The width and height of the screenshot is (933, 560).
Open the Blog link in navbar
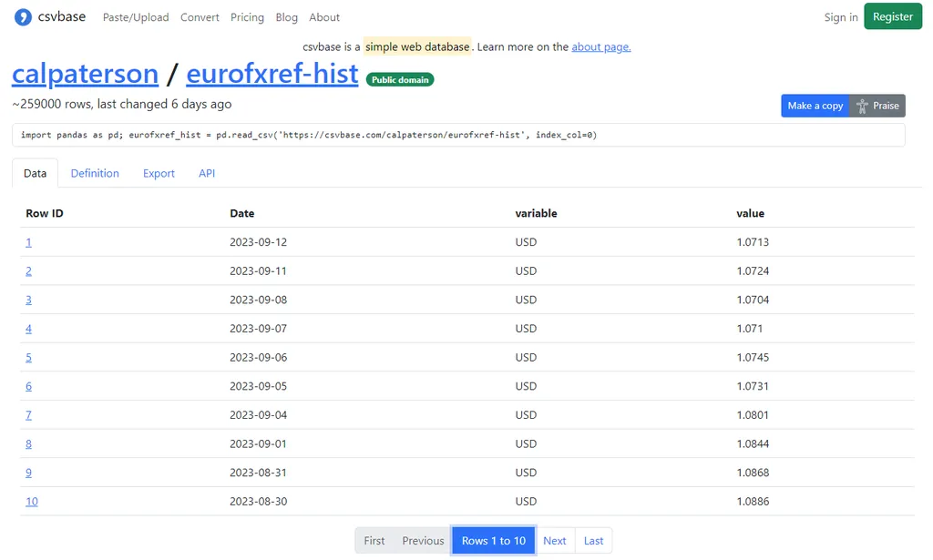tap(286, 17)
